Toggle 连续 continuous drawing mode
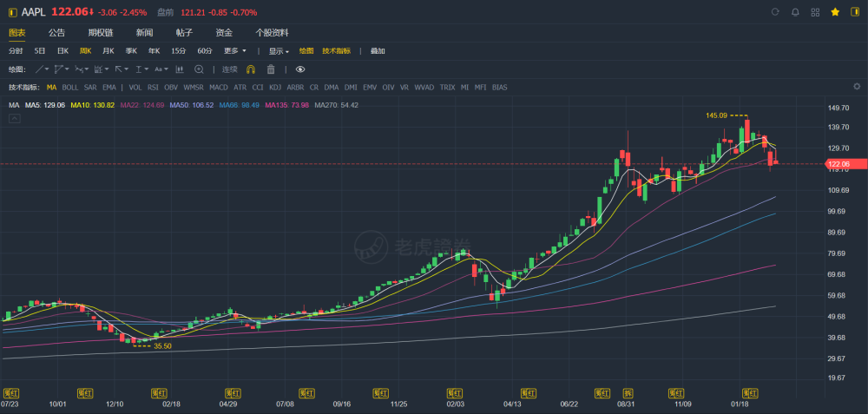Viewport: 868px width, 414px height. pyautogui.click(x=230, y=69)
